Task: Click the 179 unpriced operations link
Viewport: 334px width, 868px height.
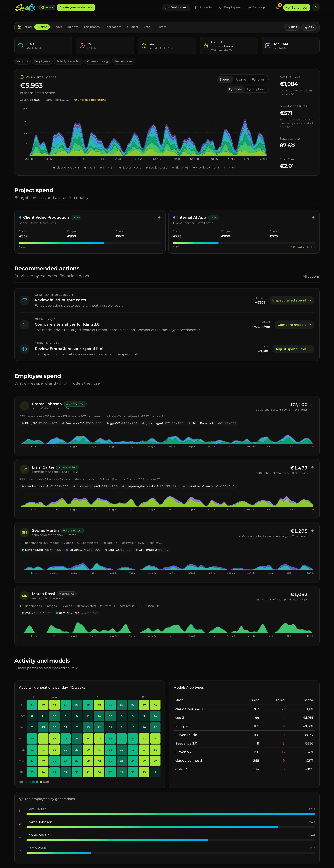Action: [89, 100]
